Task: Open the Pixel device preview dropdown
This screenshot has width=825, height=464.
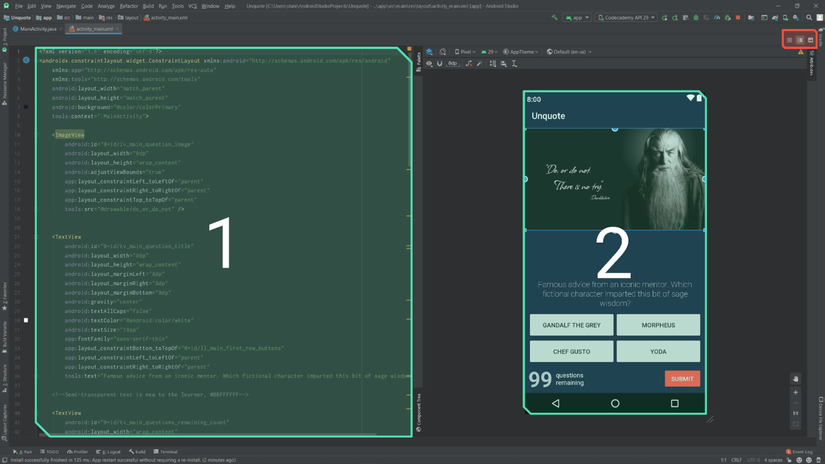Action: [x=465, y=52]
